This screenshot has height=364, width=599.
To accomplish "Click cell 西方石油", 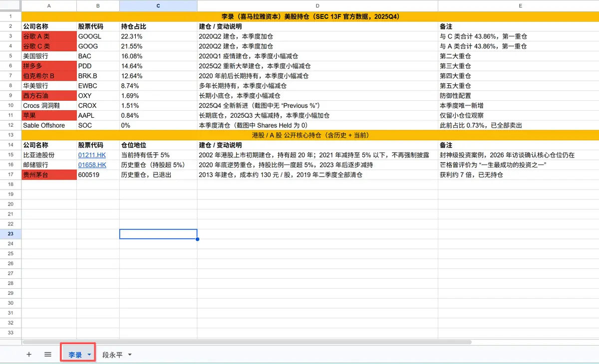I will click(49, 96).
